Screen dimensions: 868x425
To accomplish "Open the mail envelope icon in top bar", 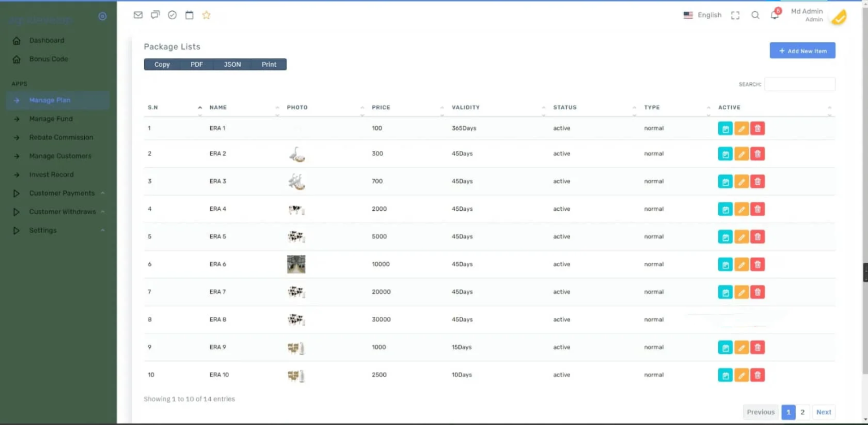I will point(138,15).
